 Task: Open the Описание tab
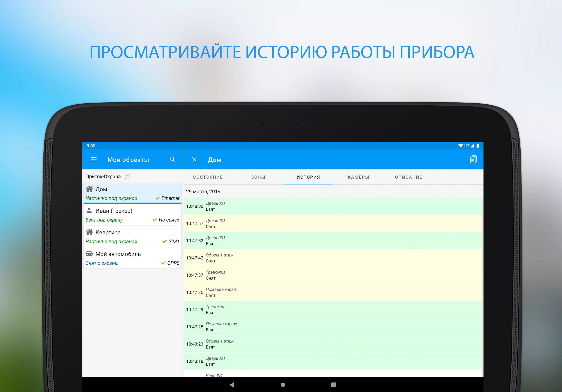tap(409, 177)
